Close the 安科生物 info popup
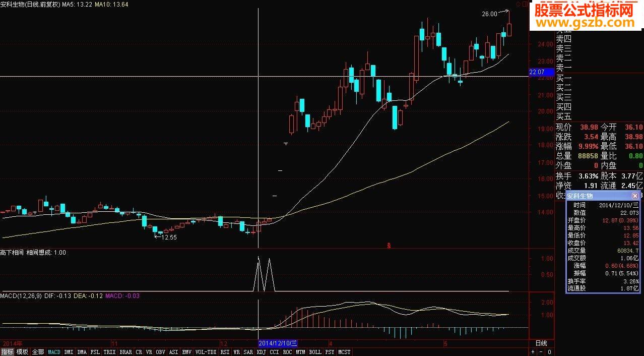Image resolution: width=644 pixels, height=356 pixels. point(635,196)
